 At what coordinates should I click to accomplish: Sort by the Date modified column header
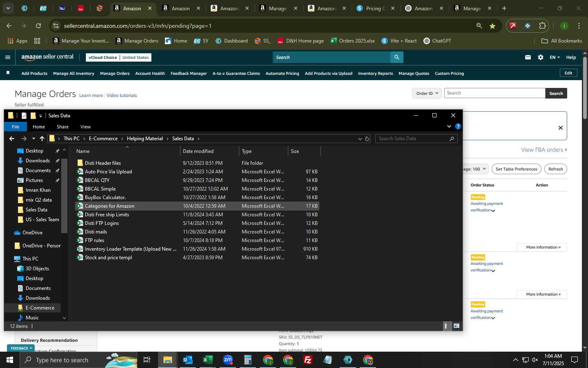209,151
